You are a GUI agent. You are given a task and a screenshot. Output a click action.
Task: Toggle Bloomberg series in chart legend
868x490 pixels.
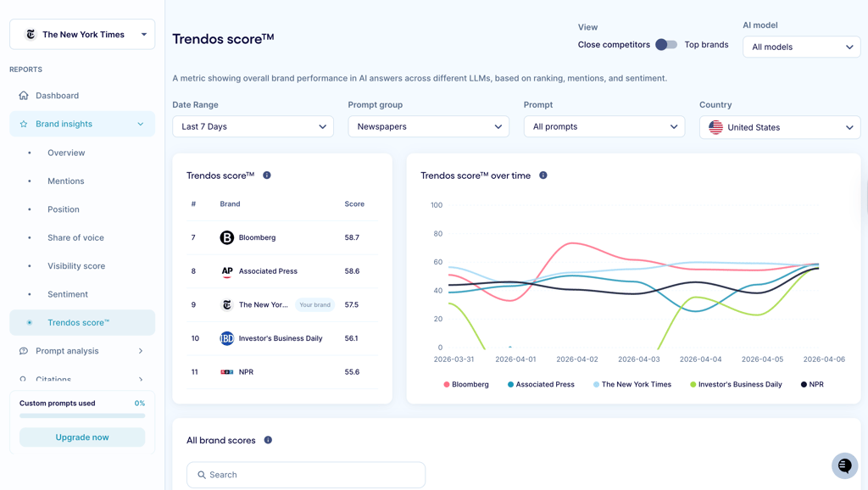pos(466,384)
